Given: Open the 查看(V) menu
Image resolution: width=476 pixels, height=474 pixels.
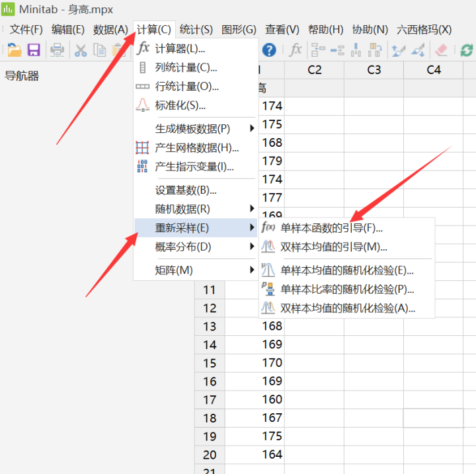Looking at the screenshot, I should 282,30.
